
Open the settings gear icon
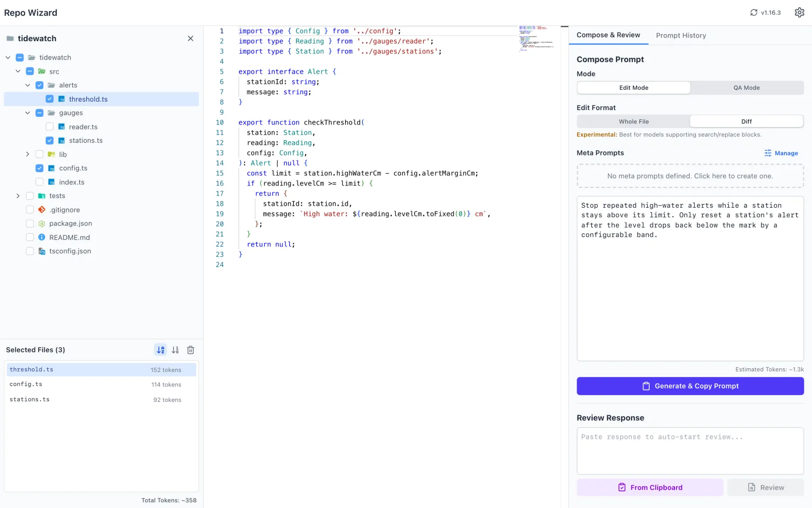(799, 13)
